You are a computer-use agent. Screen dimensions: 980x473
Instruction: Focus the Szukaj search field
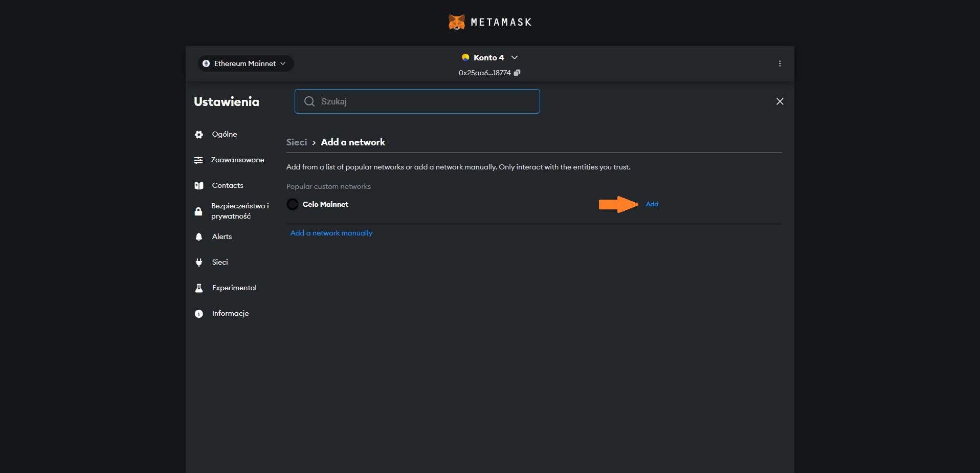pos(417,101)
